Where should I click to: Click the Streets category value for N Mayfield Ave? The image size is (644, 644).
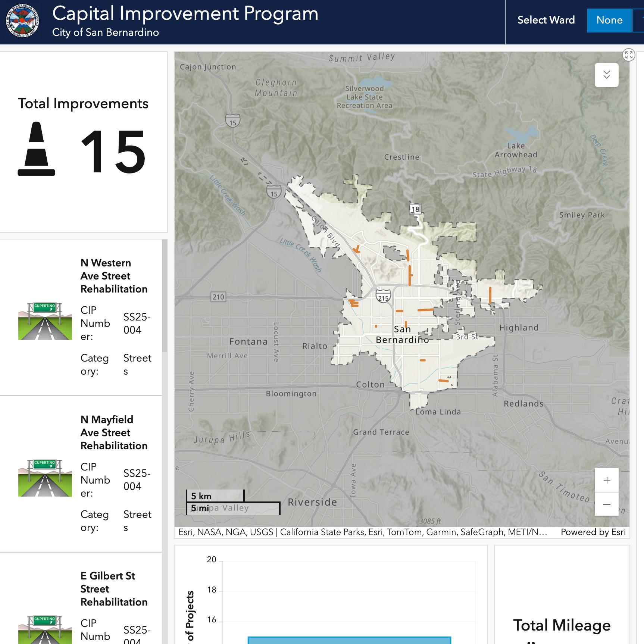tap(137, 521)
